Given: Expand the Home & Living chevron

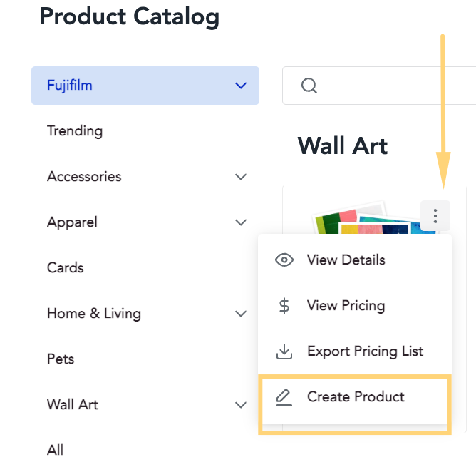Looking at the screenshot, I should point(241,314).
